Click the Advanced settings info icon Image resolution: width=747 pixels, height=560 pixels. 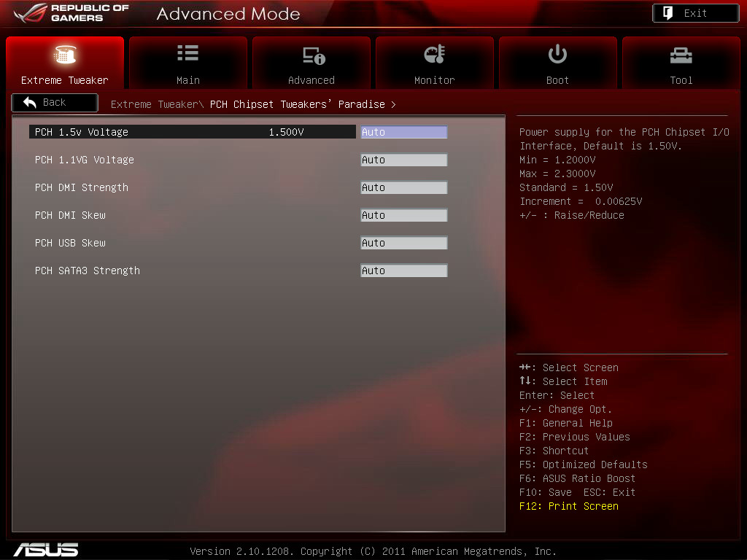pyautogui.click(x=314, y=55)
